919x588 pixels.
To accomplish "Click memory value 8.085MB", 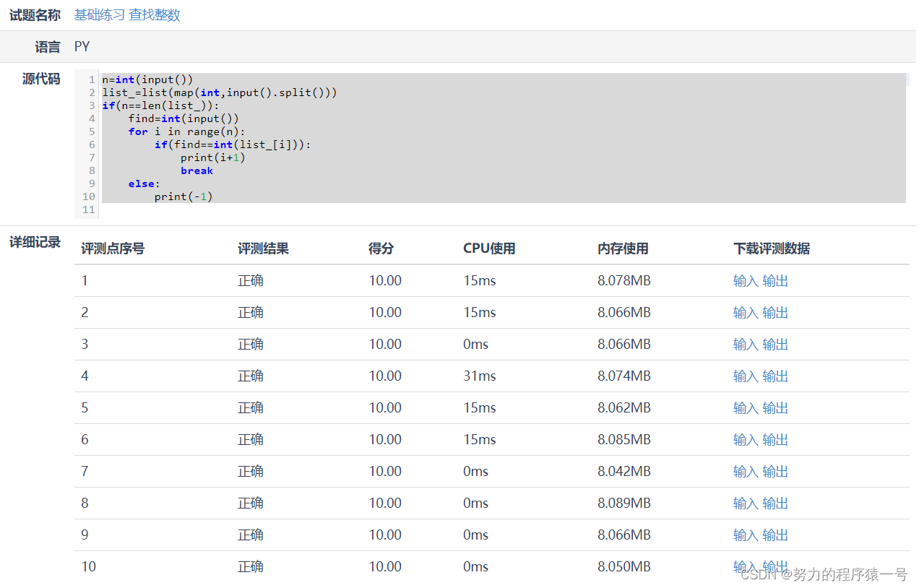I will 624,440.
